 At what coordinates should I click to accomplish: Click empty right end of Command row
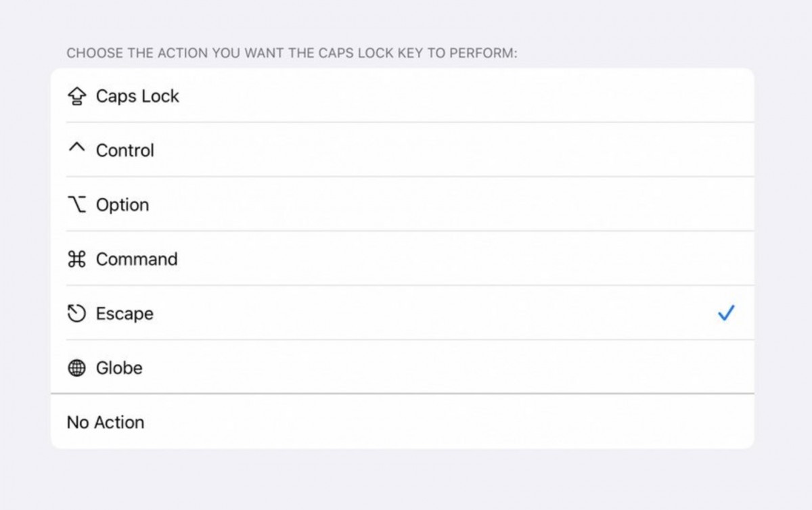pyautogui.click(x=677, y=259)
